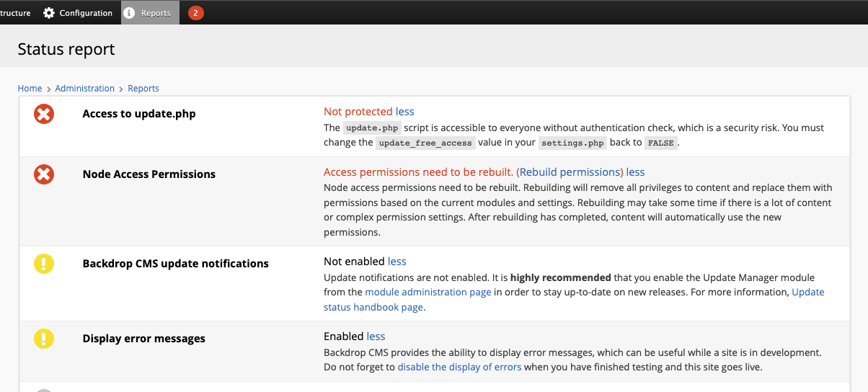Open the Configuration admin menu
This screenshot has height=392, width=868.
click(78, 13)
